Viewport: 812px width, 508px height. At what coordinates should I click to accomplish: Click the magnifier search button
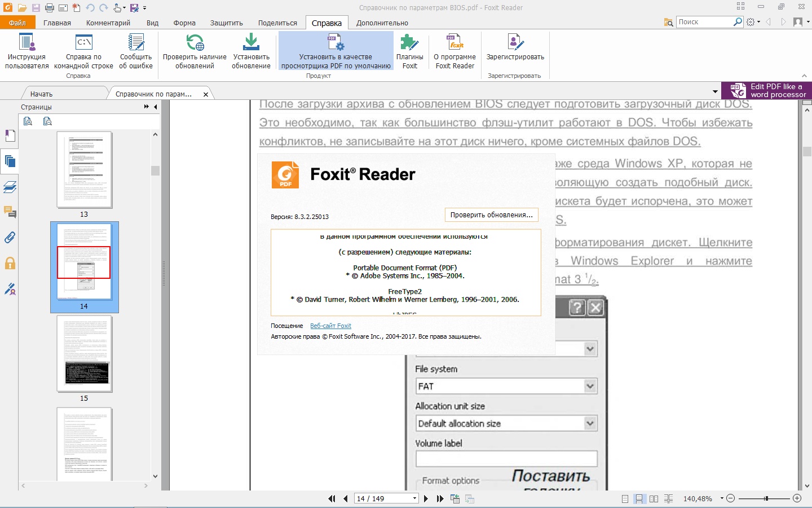coord(738,22)
